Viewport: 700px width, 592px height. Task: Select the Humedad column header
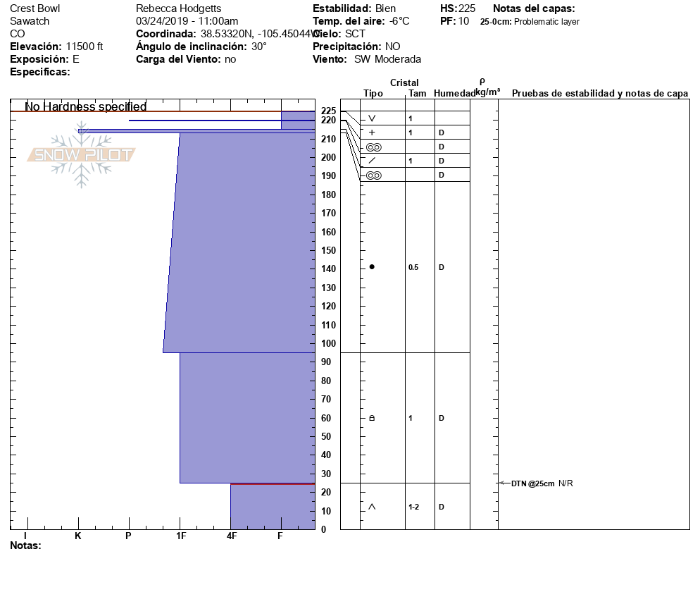pyautogui.click(x=454, y=93)
